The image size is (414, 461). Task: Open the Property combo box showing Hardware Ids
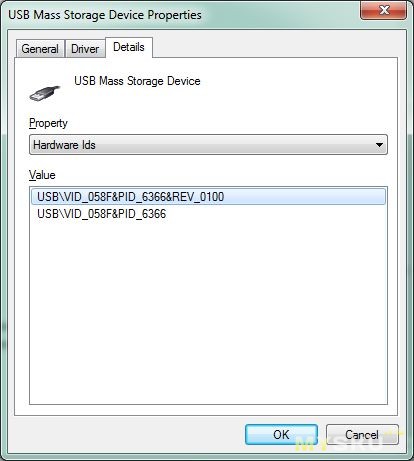[x=208, y=145]
